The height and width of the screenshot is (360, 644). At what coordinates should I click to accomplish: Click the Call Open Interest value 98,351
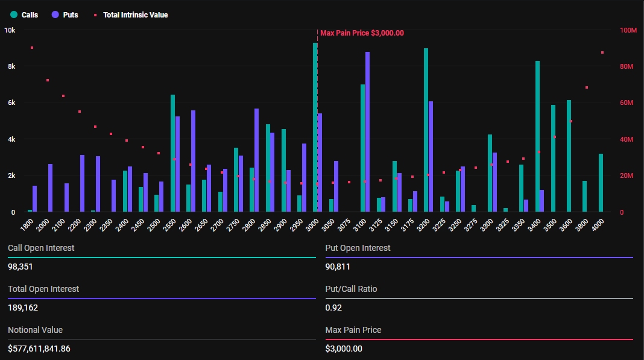click(20, 267)
